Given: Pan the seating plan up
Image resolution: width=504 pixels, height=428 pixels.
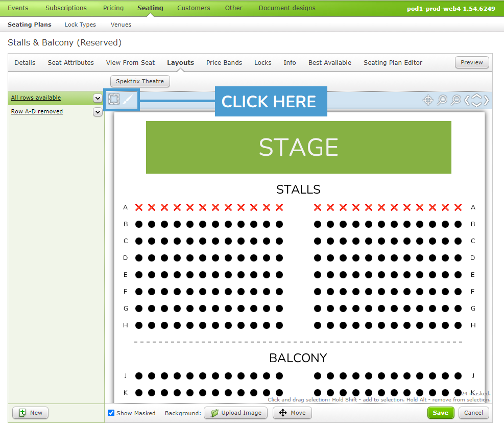Looking at the screenshot, I should [476, 97].
